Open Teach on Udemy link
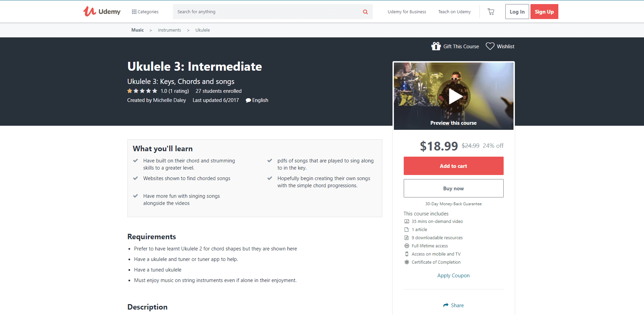Viewport: 644px width, 315px height. click(x=454, y=12)
